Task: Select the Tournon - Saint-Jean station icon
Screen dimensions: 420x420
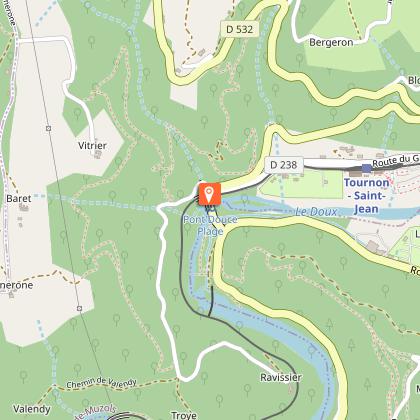Action: point(367,168)
